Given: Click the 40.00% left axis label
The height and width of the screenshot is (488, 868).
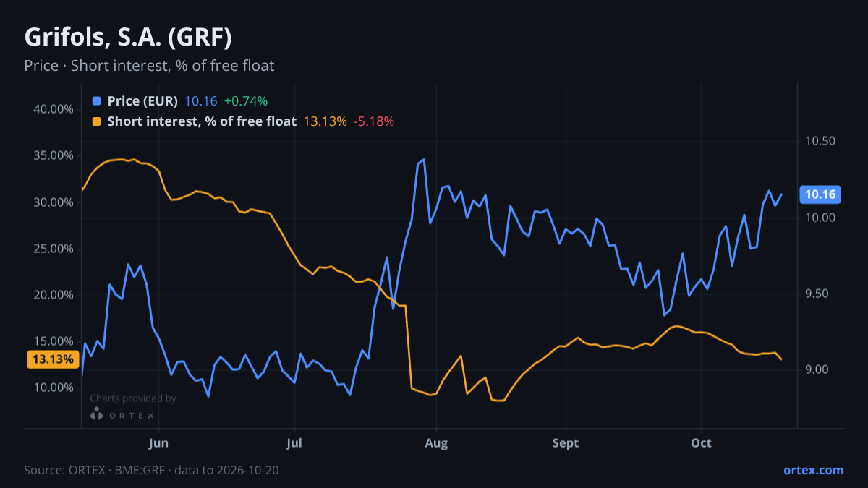Looking at the screenshot, I should pyautogui.click(x=54, y=109).
